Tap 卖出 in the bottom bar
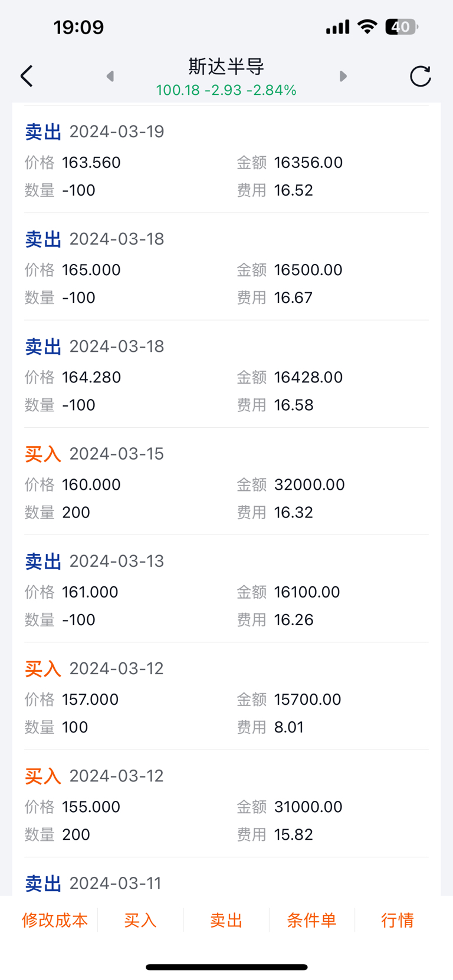This screenshot has width=453, height=980. tap(226, 920)
